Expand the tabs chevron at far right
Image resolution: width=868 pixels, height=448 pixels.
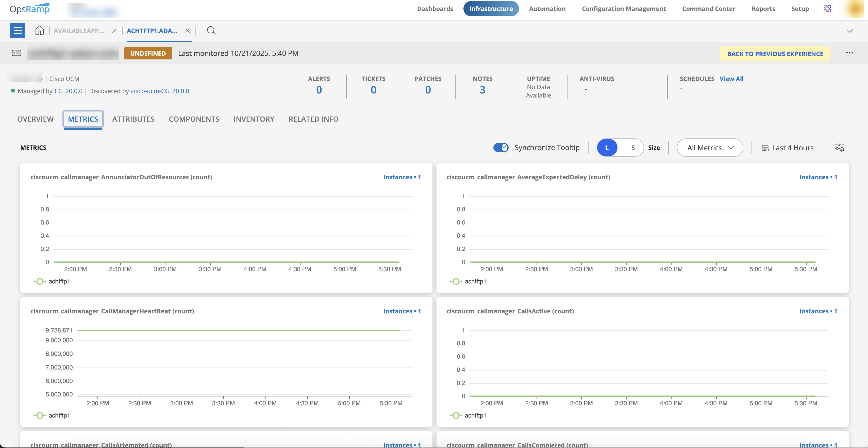[x=849, y=31]
